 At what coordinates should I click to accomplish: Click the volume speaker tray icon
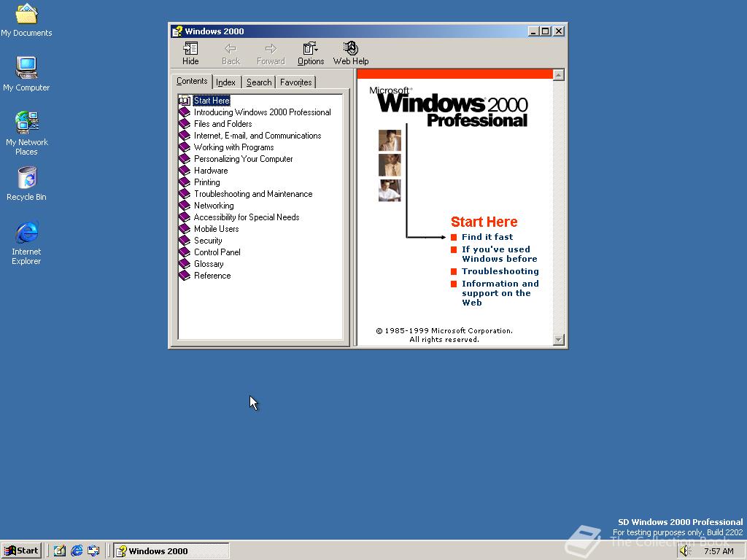685,551
